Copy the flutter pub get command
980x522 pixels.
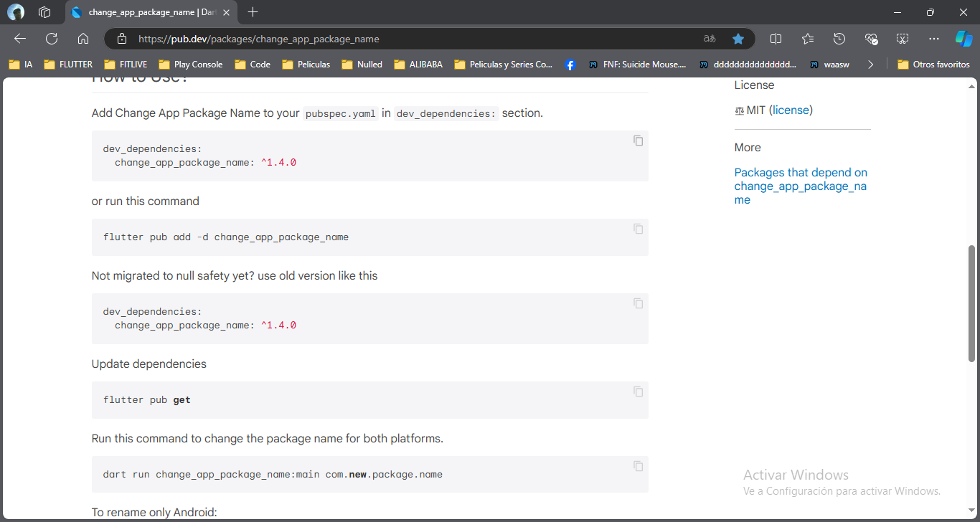[638, 391]
